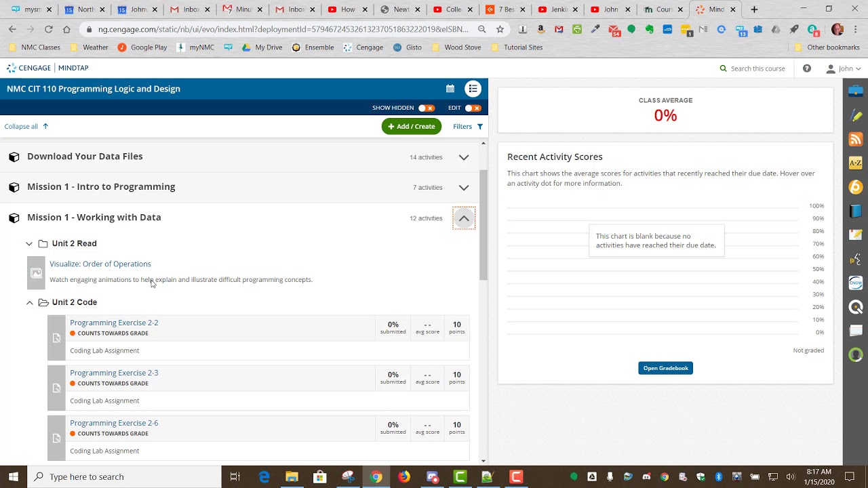868x488 pixels.
Task: Open the blue book app in the sidebar
Action: coord(856,211)
